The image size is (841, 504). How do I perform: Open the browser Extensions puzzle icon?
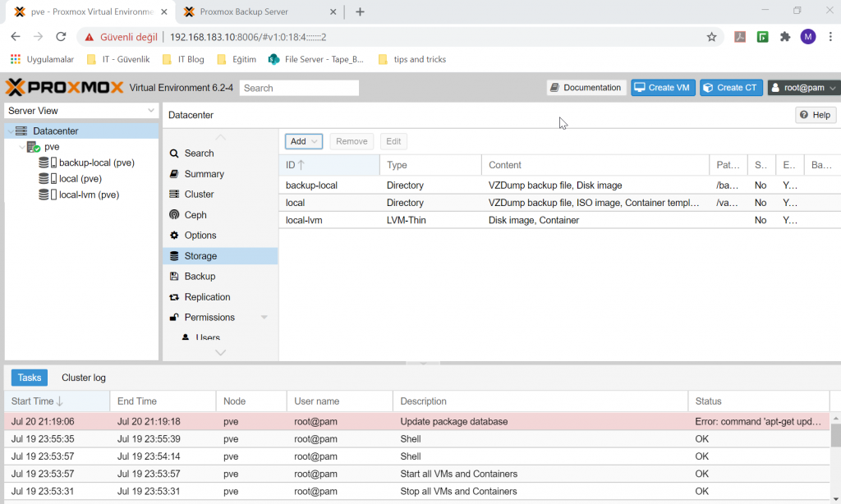[x=785, y=36]
